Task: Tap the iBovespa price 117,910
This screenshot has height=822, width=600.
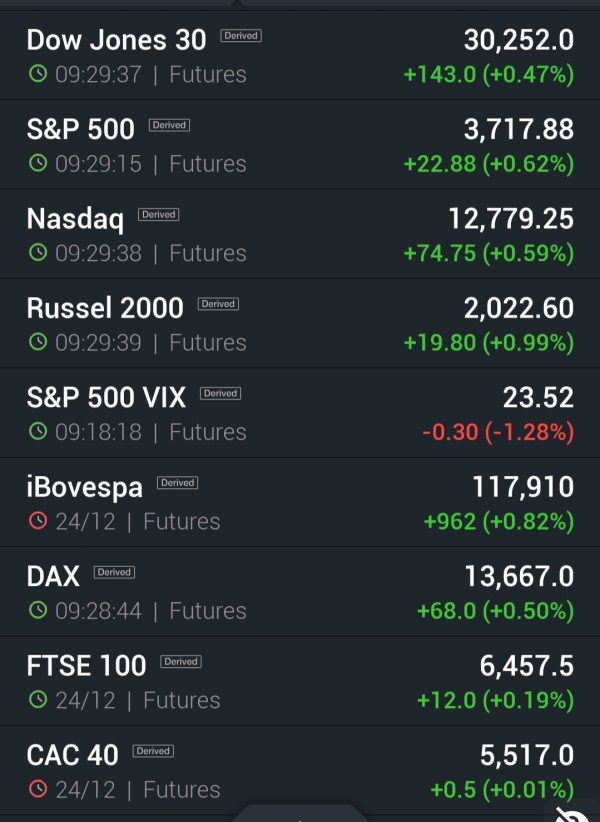Action: 523,487
